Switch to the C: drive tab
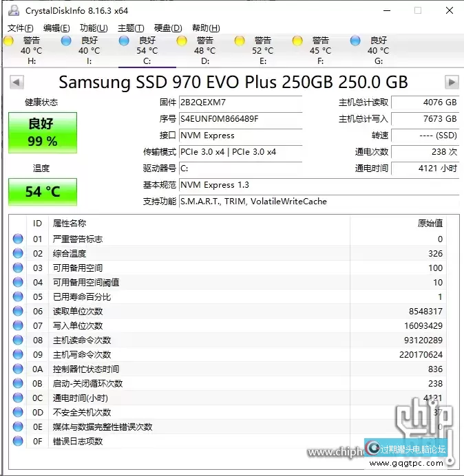Viewport: 464px width, 476px height. point(147,51)
